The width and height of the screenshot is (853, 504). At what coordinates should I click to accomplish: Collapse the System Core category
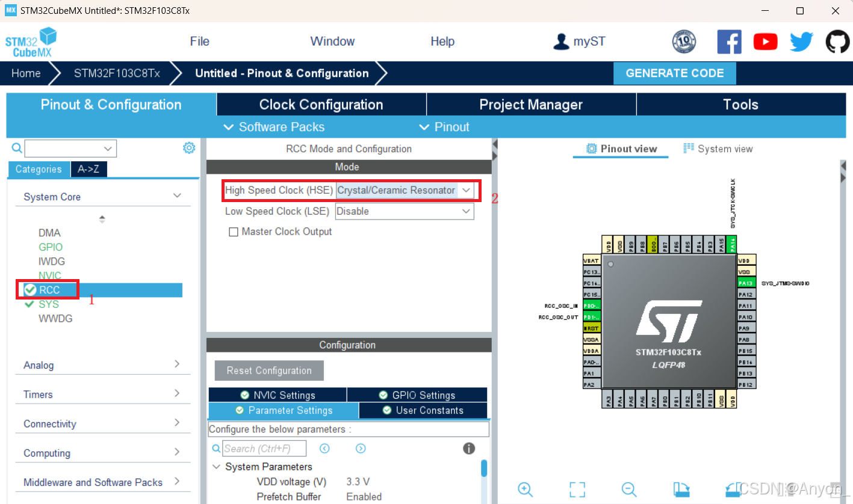(177, 196)
